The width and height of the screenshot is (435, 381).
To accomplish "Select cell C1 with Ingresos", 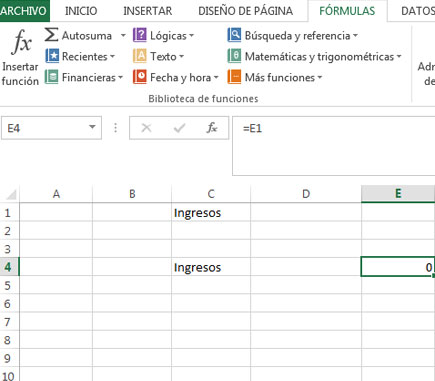I will pyautogui.click(x=211, y=213).
